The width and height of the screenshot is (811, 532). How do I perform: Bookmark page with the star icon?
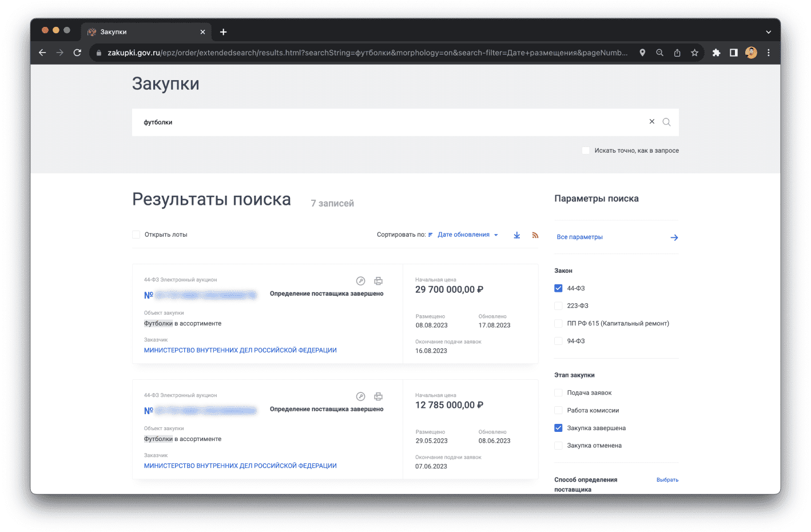pyautogui.click(x=694, y=53)
